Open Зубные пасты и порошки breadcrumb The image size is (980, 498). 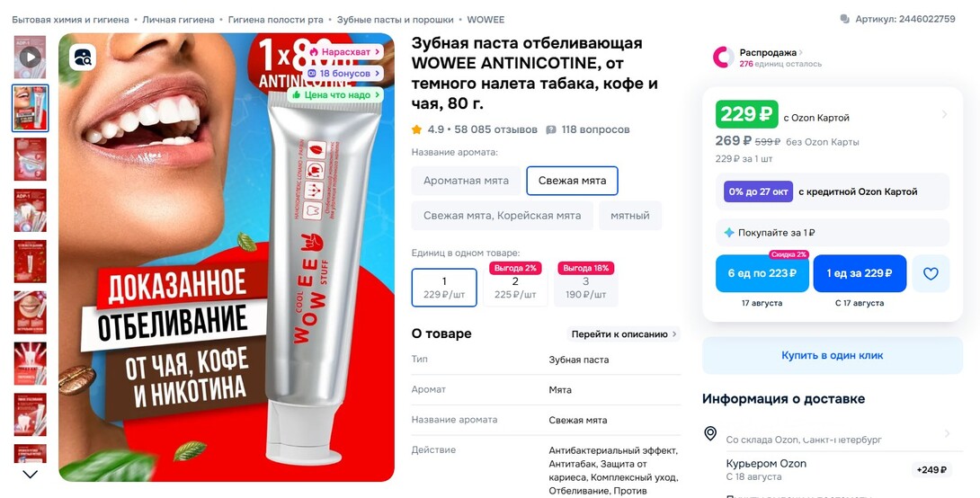point(395,20)
